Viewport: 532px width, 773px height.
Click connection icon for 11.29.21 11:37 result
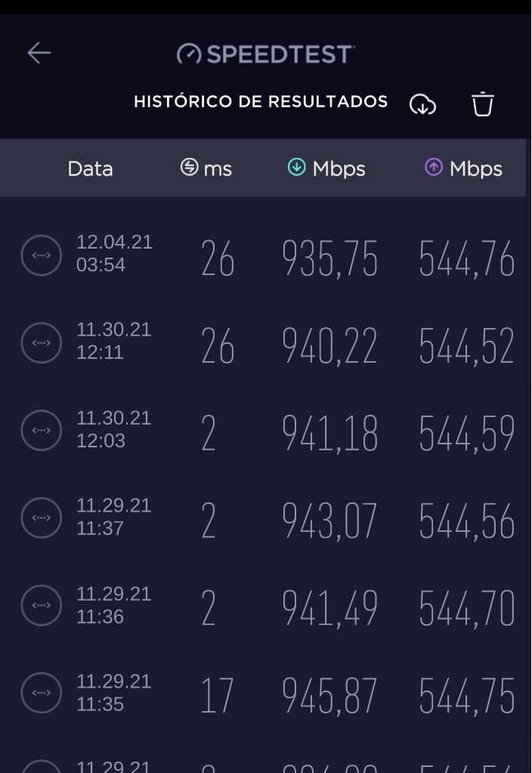point(42,518)
